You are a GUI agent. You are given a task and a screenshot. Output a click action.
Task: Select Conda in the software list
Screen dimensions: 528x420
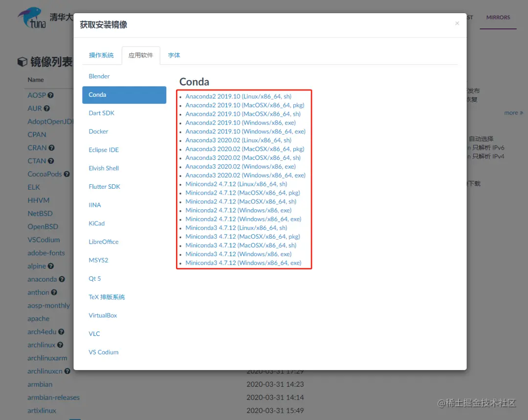124,95
